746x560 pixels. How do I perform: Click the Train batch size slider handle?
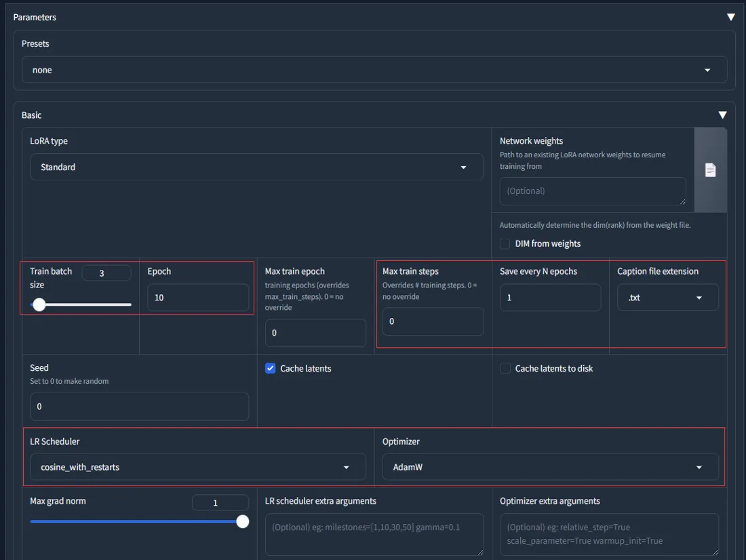click(x=39, y=305)
